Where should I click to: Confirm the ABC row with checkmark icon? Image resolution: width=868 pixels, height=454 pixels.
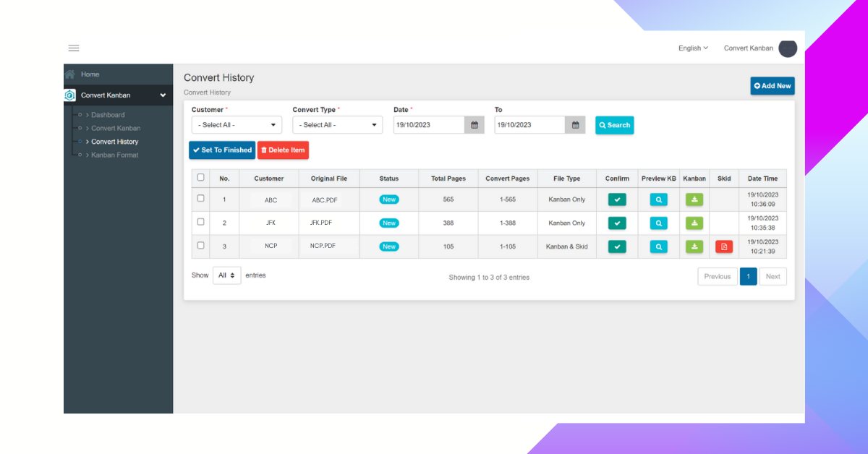(x=617, y=200)
